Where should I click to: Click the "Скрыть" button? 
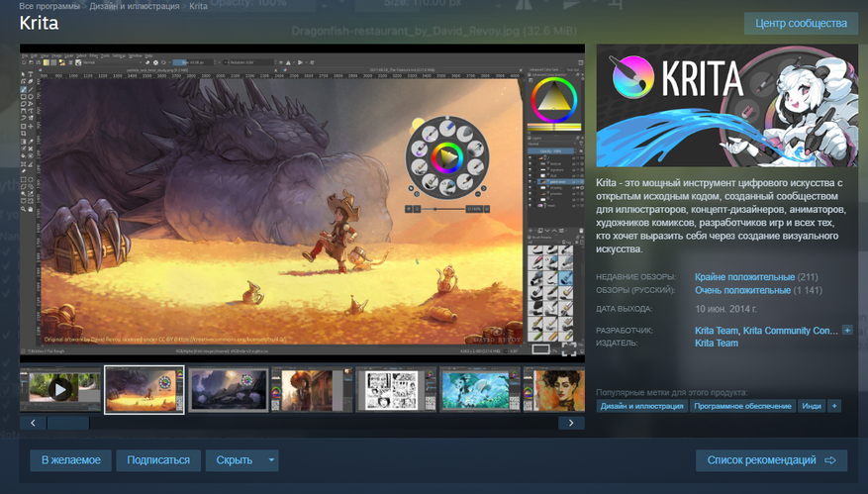(235, 460)
